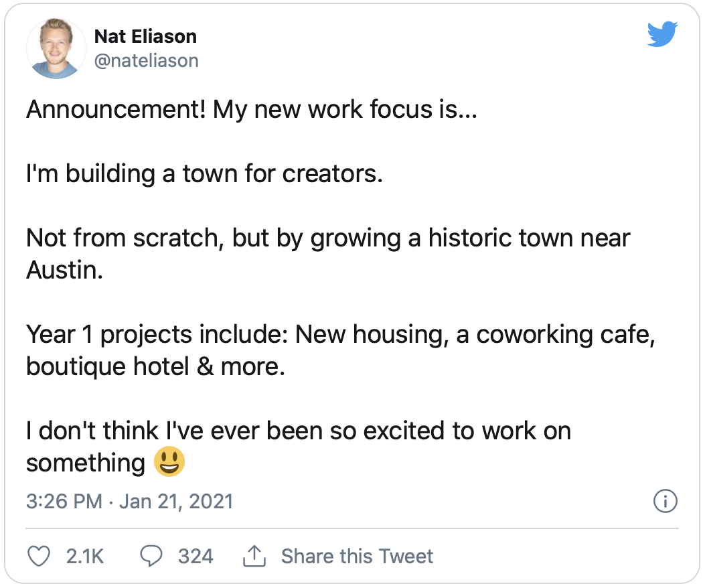
Task: Like the tweet with heart icon
Action: (41, 556)
